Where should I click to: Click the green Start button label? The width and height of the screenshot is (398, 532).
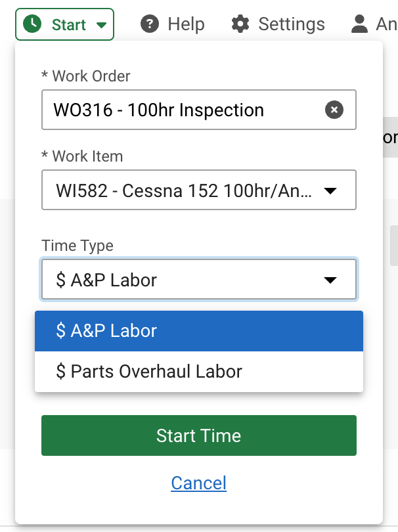pyautogui.click(x=69, y=25)
